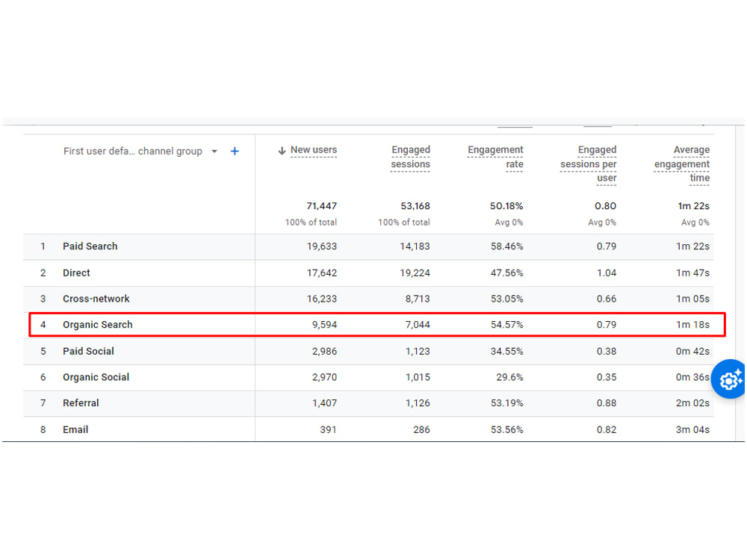The height and width of the screenshot is (560, 747).
Task: Click the Direct channel row
Action: pyautogui.click(x=368, y=273)
